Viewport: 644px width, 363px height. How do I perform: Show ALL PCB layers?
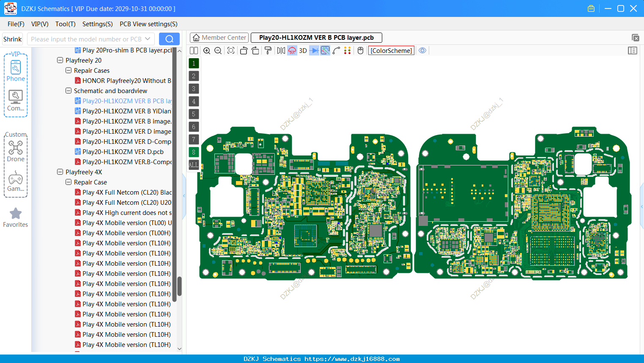[x=194, y=165]
